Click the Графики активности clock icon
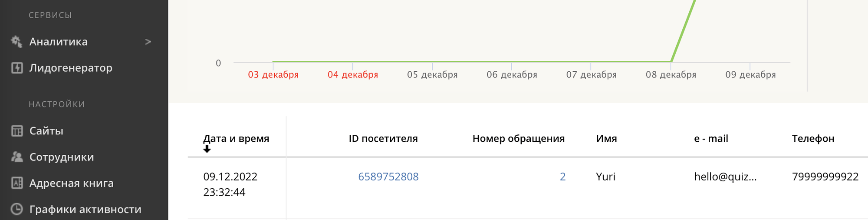Image resolution: width=868 pixels, height=220 pixels. point(17,209)
